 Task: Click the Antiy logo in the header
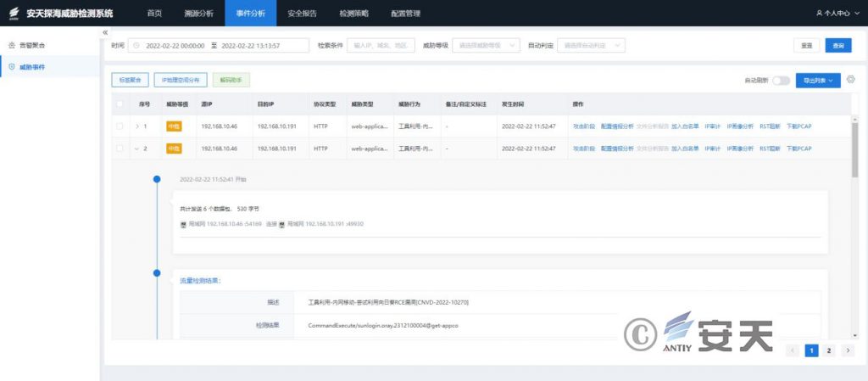[x=14, y=13]
